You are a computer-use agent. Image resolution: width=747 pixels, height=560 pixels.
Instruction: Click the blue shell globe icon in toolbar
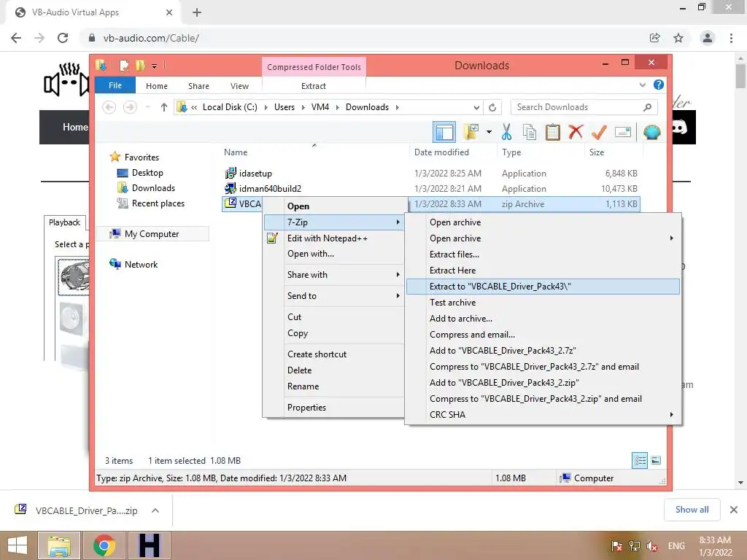click(x=651, y=132)
